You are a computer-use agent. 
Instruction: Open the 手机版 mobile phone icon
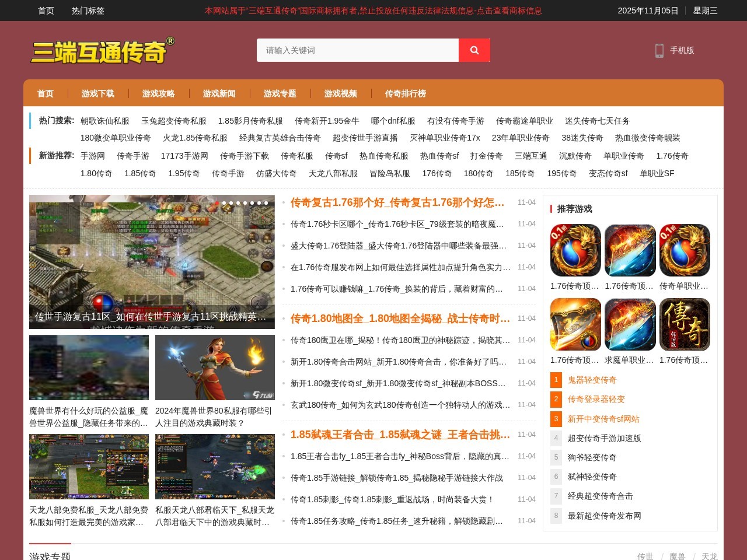point(659,51)
